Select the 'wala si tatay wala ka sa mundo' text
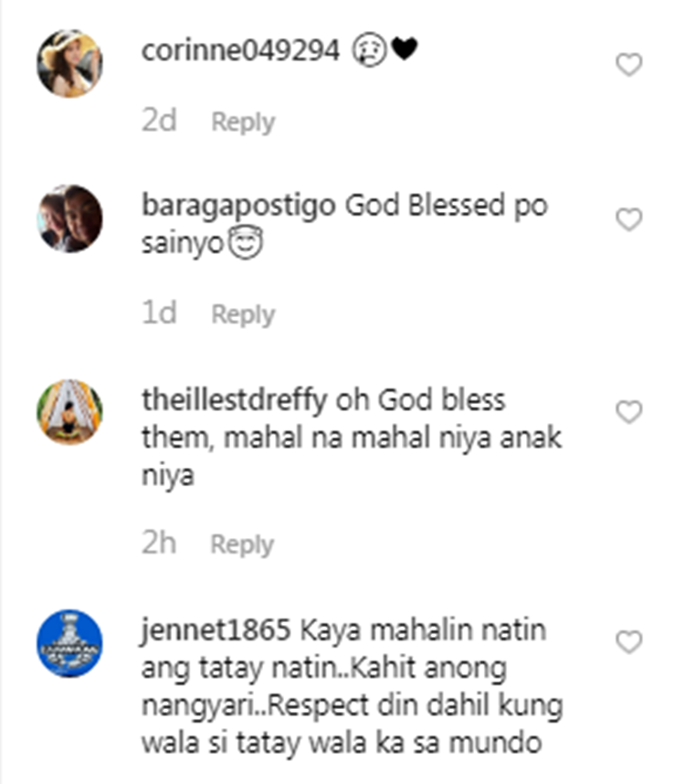 click(x=342, y=743)
